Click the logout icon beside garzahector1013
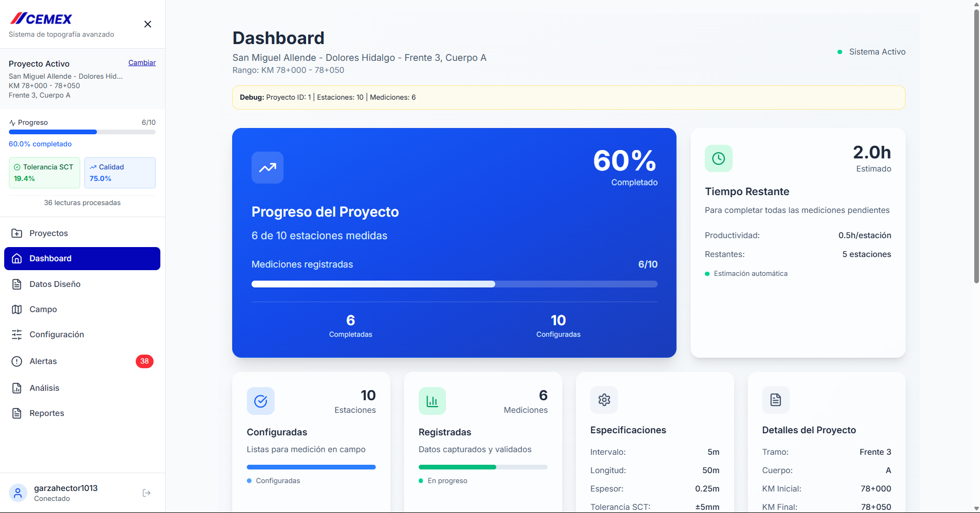This screenshot has height=513, width=980. pyautogui.click(x=147, y=493)
